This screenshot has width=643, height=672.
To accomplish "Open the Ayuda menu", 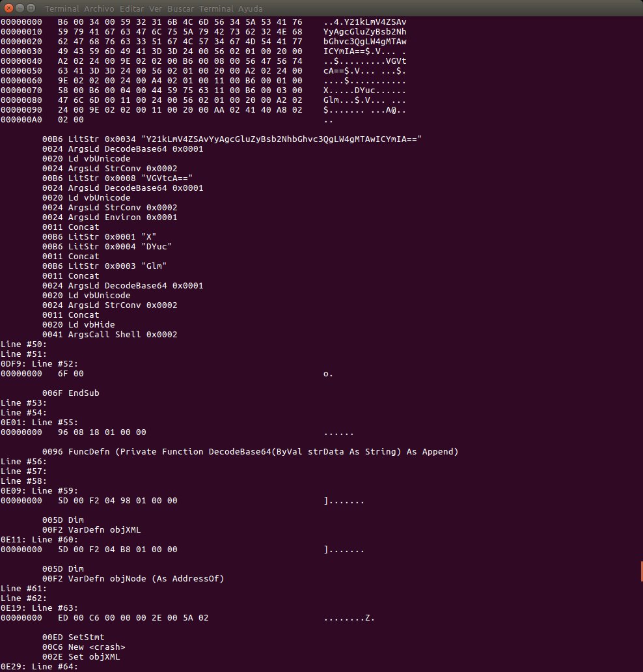I will 250,8.
